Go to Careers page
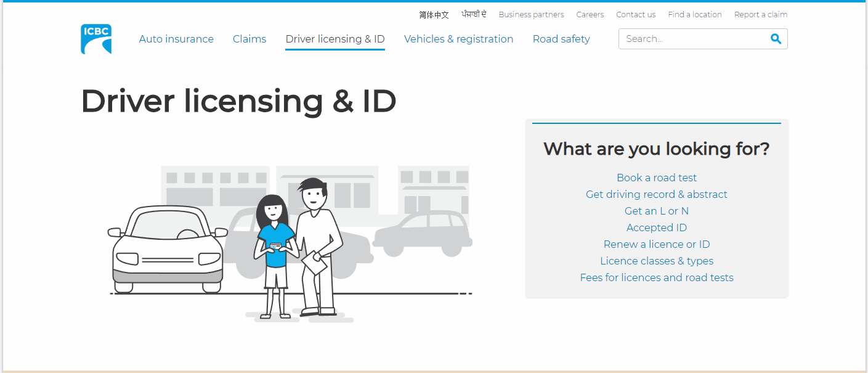 click(590, 14)
